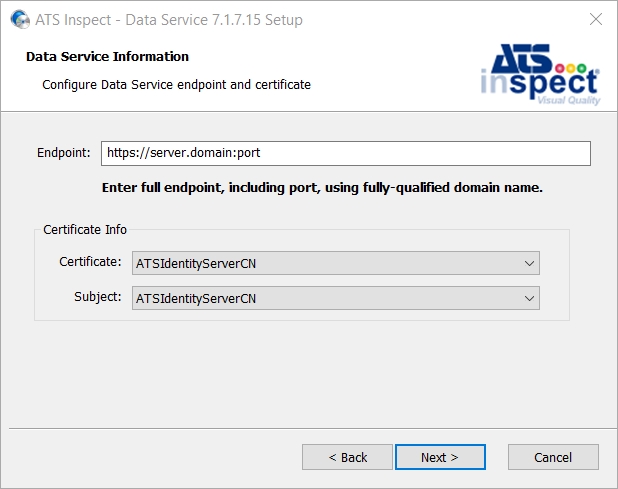Click the Certificate label
618x489 pixels.
pyautogui.click(x=90, y=262)
